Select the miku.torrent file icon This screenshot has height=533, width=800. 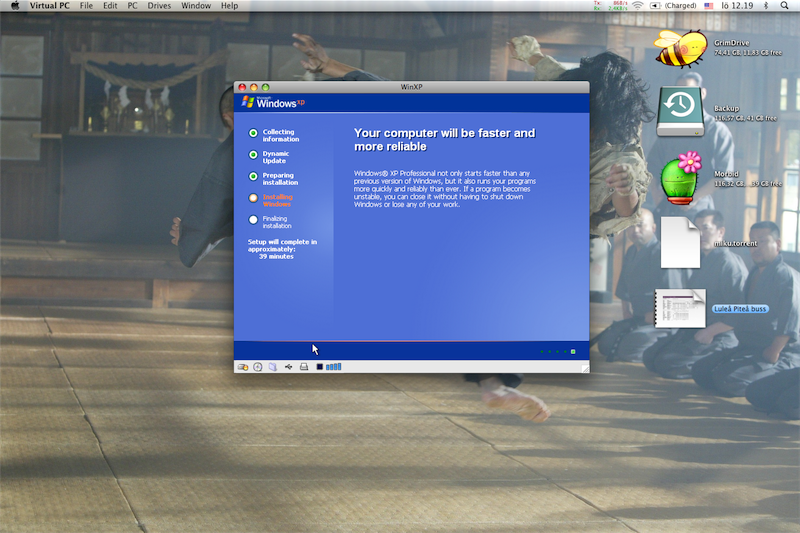(680, 243)
